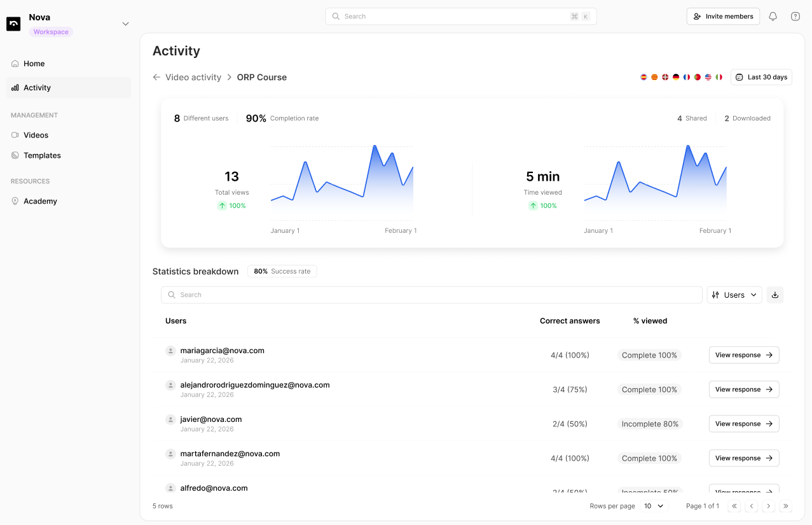View response for martafernandez@nova.com

click(x=744, y=458)
